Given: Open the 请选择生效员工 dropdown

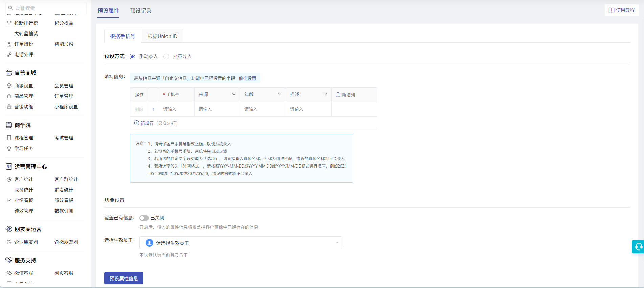Looking at the screenshot, I should (x=241, y=243).
